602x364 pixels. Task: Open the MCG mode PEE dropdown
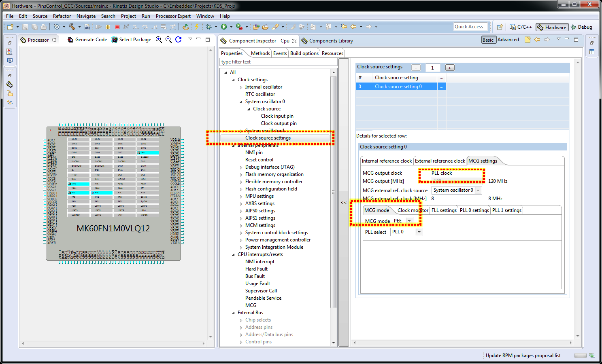[409, 221]
